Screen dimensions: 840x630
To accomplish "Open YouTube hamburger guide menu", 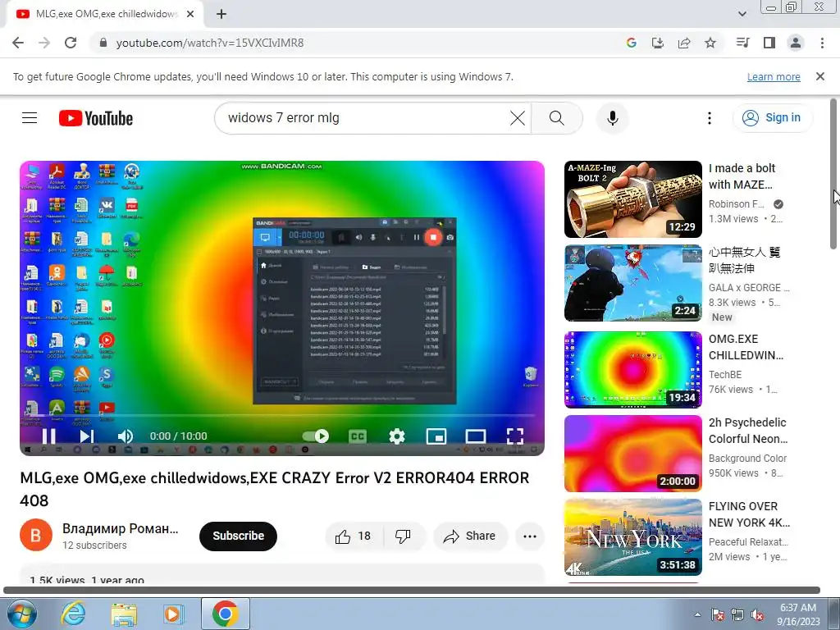I will click(30, 118).
